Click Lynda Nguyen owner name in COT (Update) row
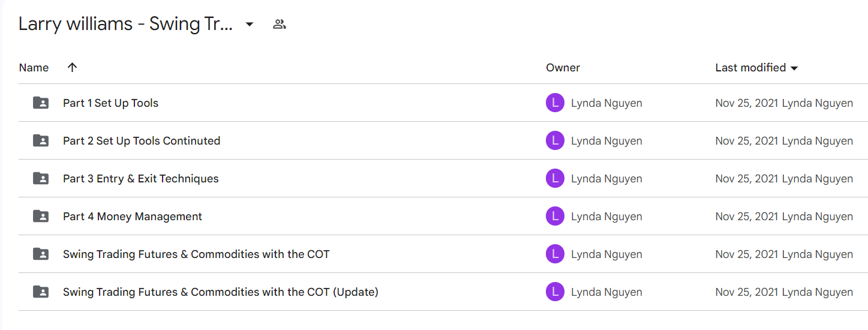The image size is (868, 330). pos(606,292)
